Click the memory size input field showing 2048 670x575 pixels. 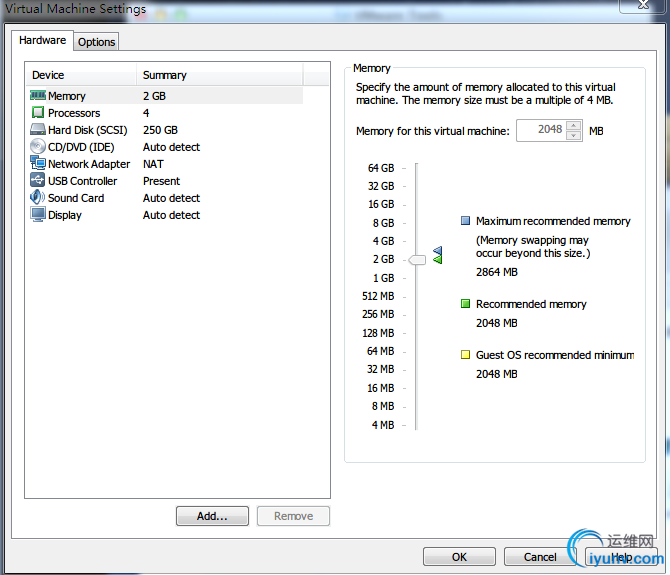tap(541, 130)
